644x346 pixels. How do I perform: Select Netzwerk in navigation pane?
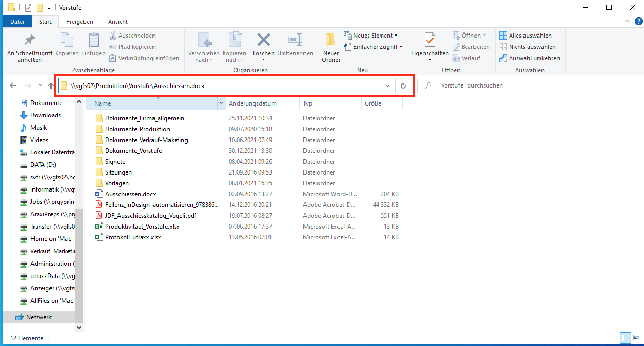coord(39,317)
